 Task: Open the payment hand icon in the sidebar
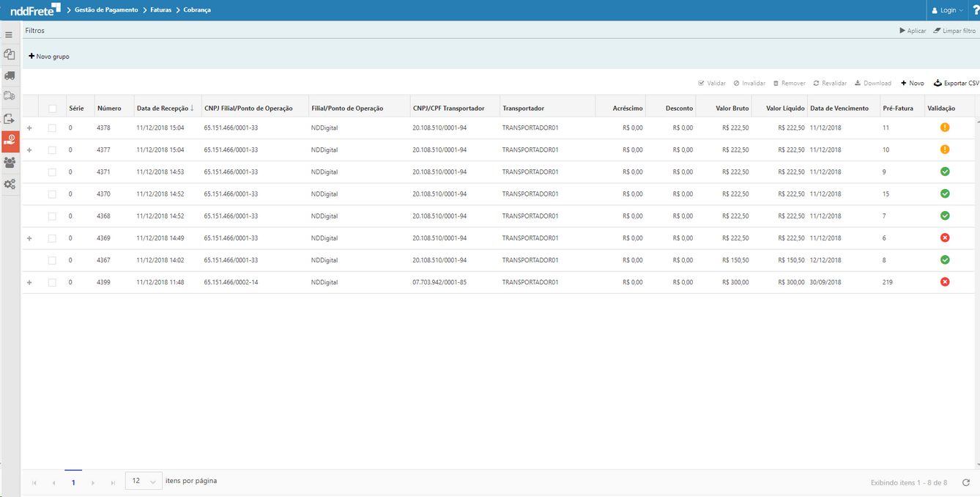(10, 141)
